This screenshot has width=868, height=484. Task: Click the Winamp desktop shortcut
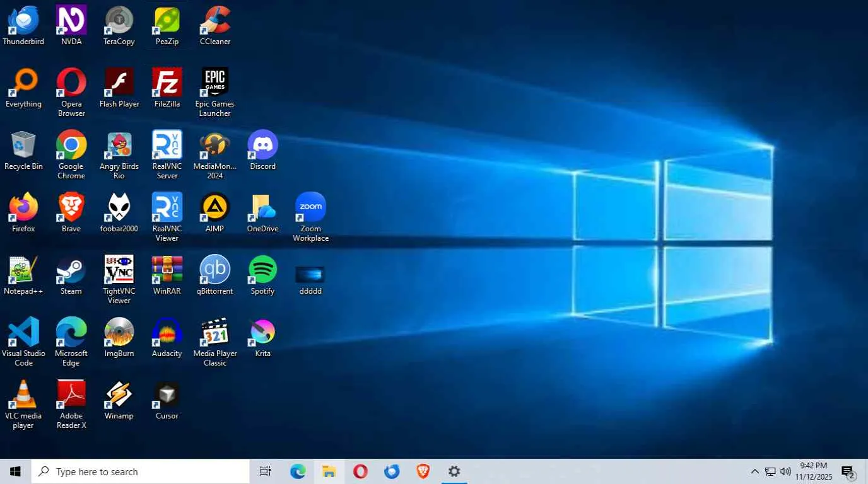[119, 400]
